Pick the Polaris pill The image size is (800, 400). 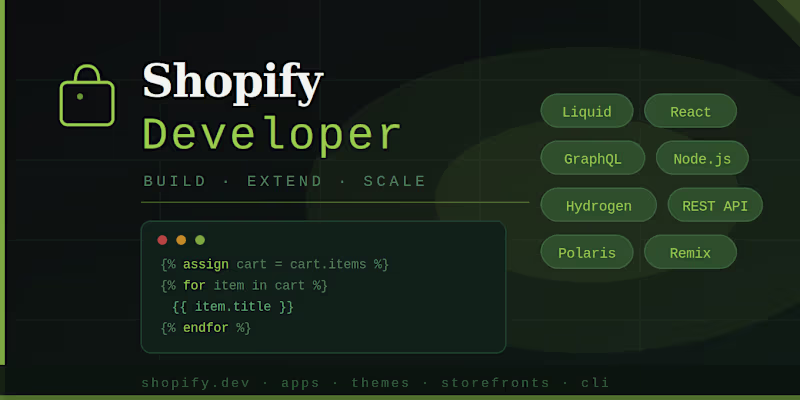[x=587, y=252]
